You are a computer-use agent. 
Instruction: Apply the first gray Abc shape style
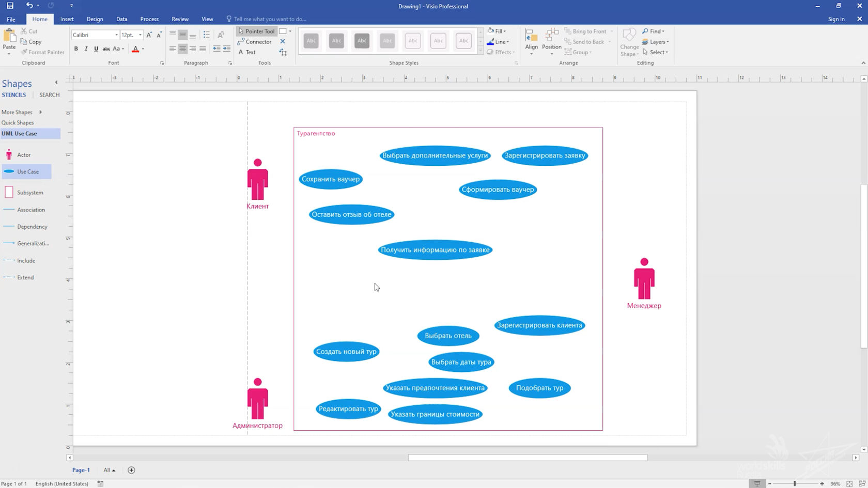(311, 41)
